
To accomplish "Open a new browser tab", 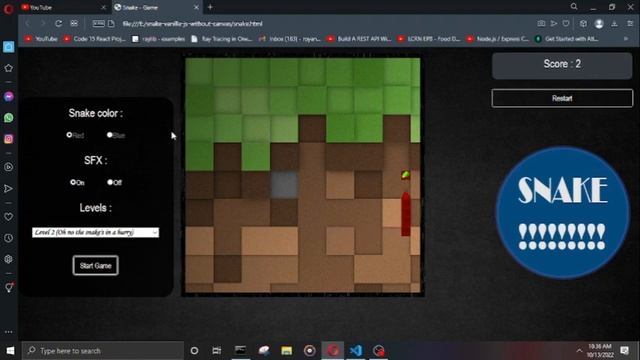I will point(210,7).
